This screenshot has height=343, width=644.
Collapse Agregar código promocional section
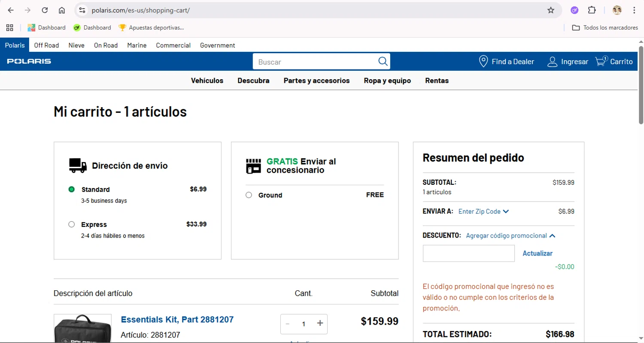(510, 235)
